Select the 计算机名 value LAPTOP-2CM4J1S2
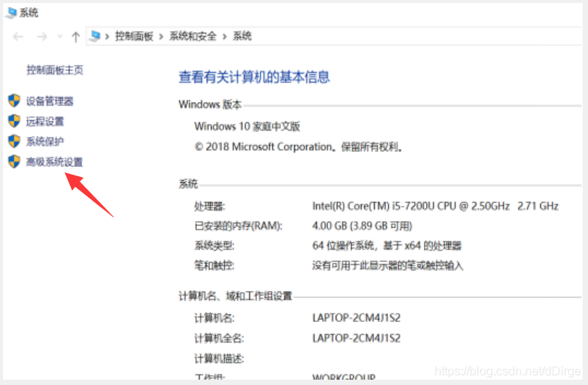This screenshot has height=385, width=588. tap(356, 317)
